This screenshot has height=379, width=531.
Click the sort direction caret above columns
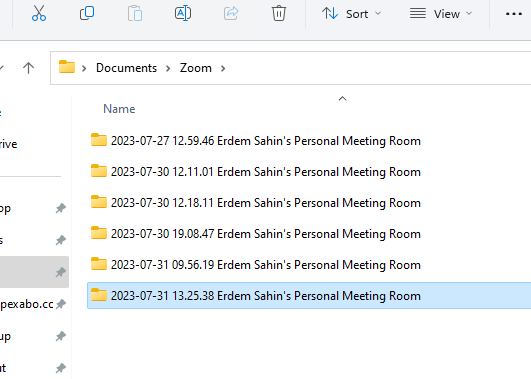(342, 99)
